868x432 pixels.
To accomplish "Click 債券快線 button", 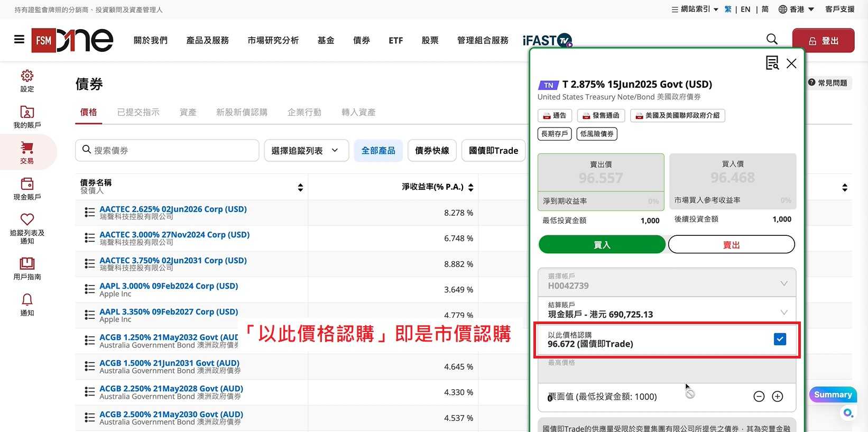I will pyautogui.click(x=432, y=151).
